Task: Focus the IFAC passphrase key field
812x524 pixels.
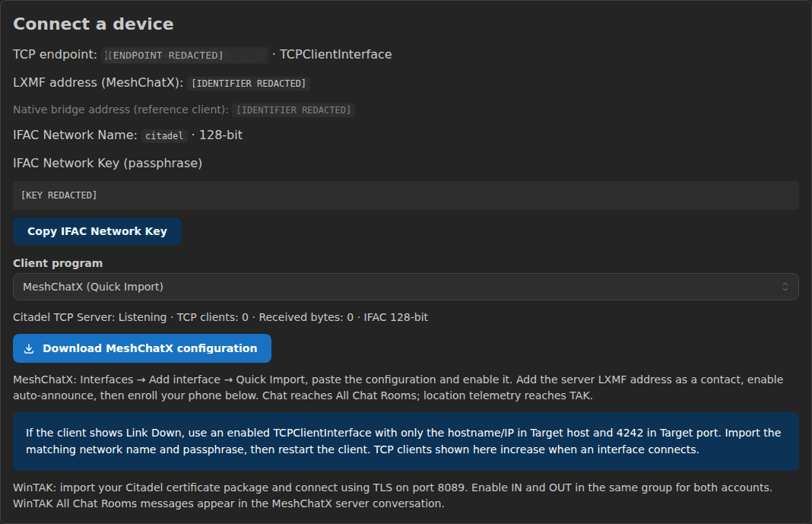Action: [405, 195]
